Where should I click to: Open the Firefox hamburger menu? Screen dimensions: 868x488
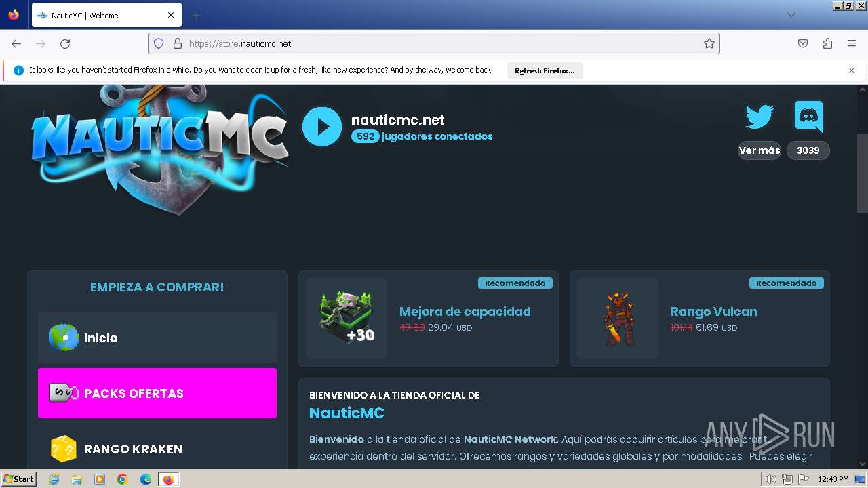(852, 43)
